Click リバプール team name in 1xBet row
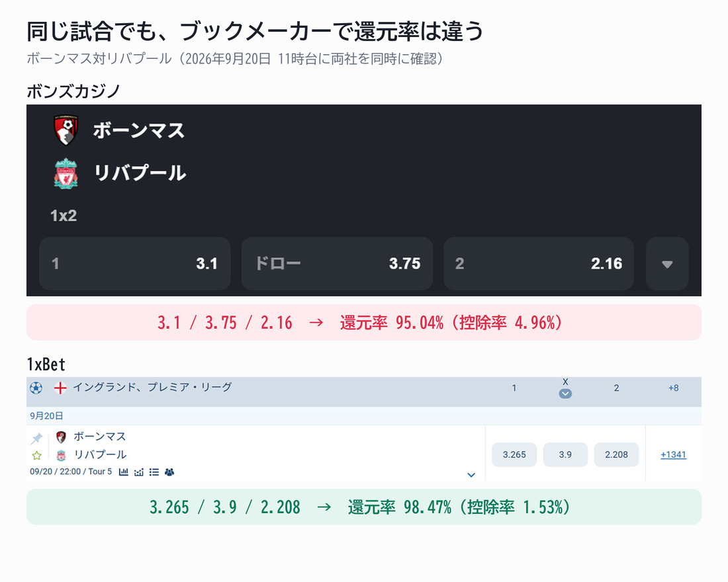728x582 pixels. click(x=100, y=455)
